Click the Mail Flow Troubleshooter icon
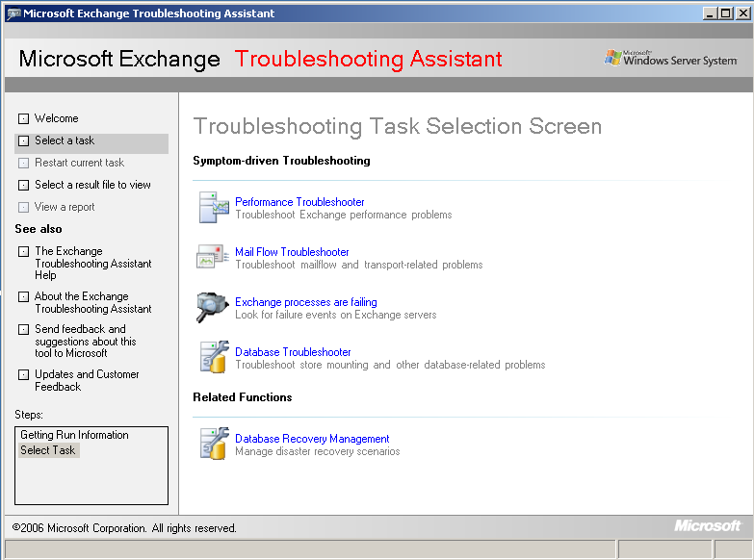This screenshot has height=560, width=754. coord(213,257)
